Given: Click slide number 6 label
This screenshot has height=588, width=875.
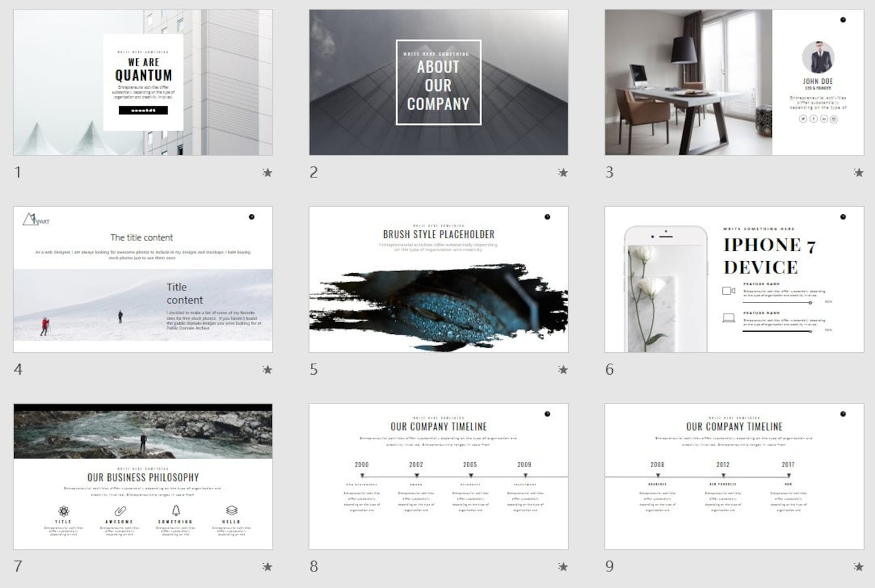Looking at the screenshot, I should click(x=609, y=369).
